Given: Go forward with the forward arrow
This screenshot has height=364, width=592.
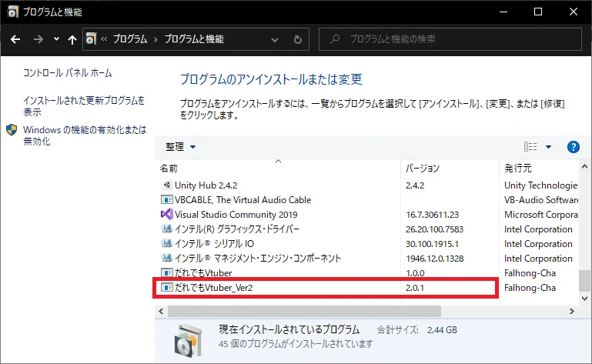Looking at the screenshot, I should (38, 39).
